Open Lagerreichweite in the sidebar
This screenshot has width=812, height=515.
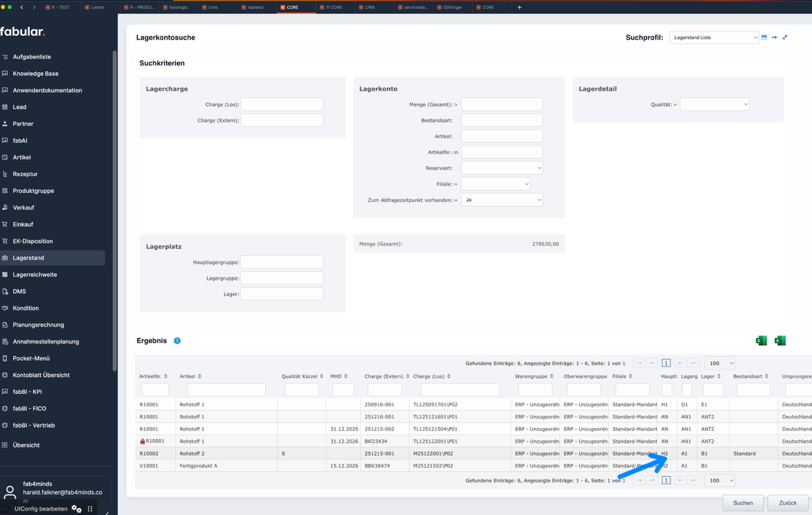click(x=35, y=275)
